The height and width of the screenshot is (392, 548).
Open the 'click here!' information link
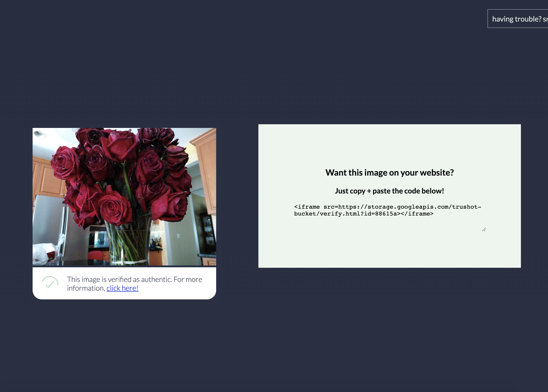point(122,288)
